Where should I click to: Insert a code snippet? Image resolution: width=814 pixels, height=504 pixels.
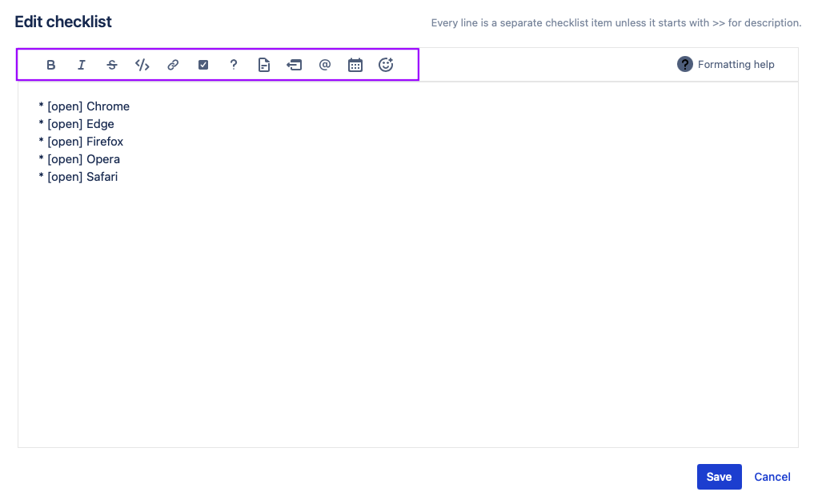point(142,64)
